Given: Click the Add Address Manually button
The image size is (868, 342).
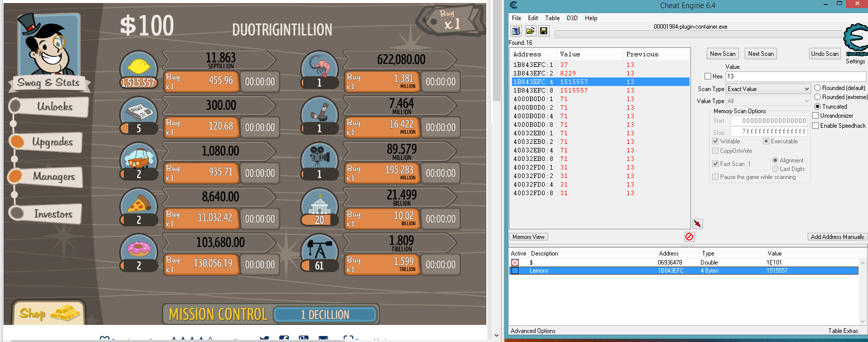Looking at the screenshot, I should [837, 237].
